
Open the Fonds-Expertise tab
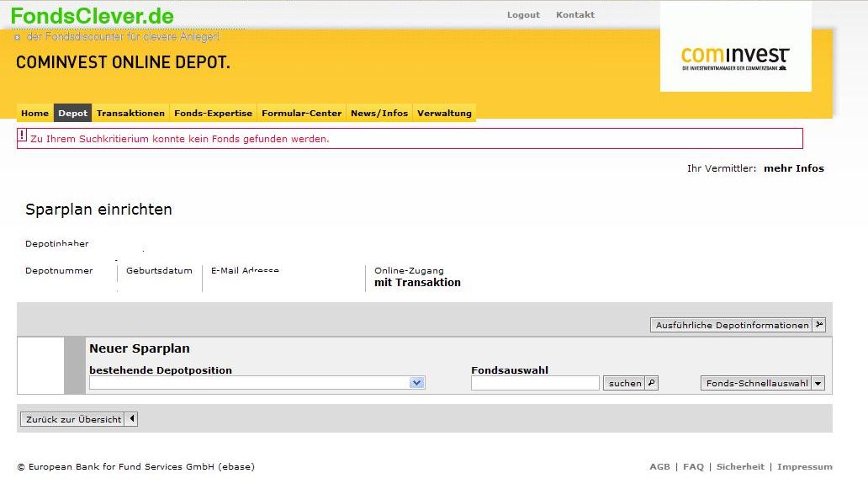(213, 113)
